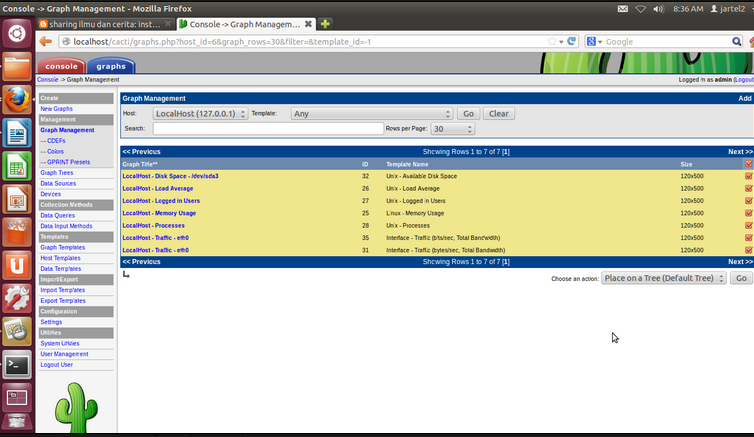The image size is (754, 437).
Task: Open Settings under Configuration
Action: point(51,322)
